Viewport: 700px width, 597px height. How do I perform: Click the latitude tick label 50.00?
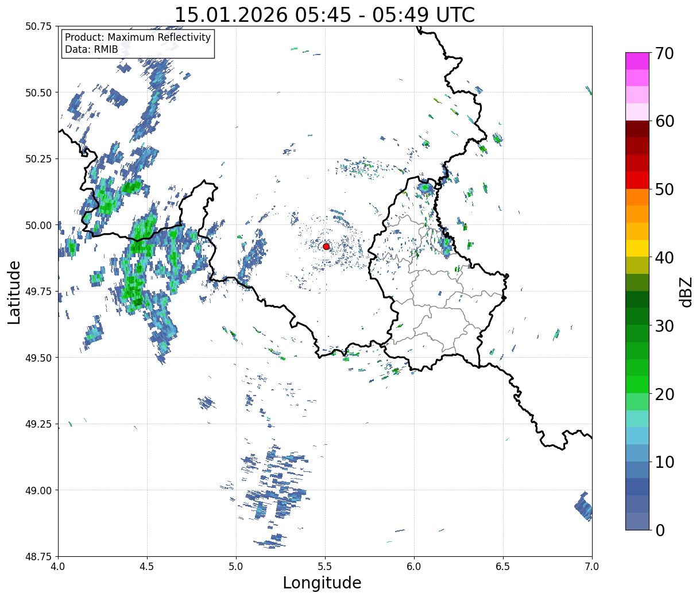[38, 225]
